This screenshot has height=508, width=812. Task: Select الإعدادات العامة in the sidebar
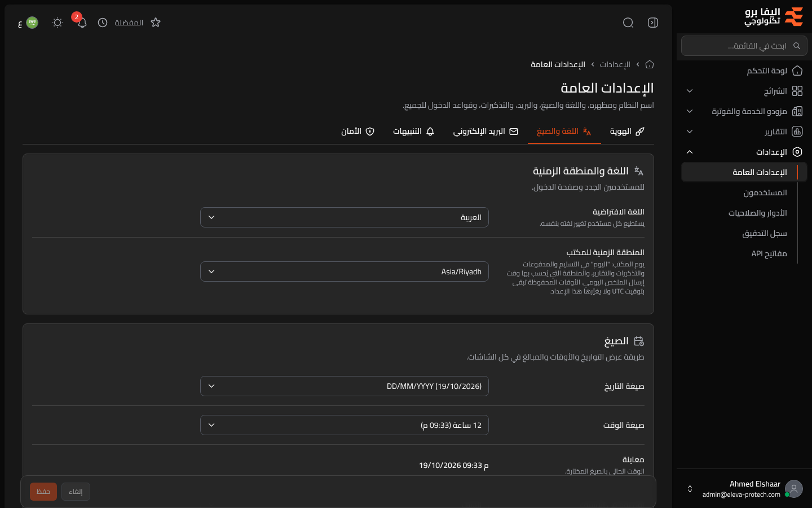744,172
